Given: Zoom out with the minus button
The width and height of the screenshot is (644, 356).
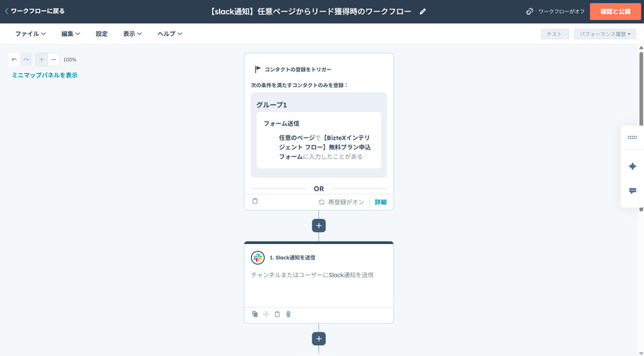Looking at the screenshot, I should point(53,59).
